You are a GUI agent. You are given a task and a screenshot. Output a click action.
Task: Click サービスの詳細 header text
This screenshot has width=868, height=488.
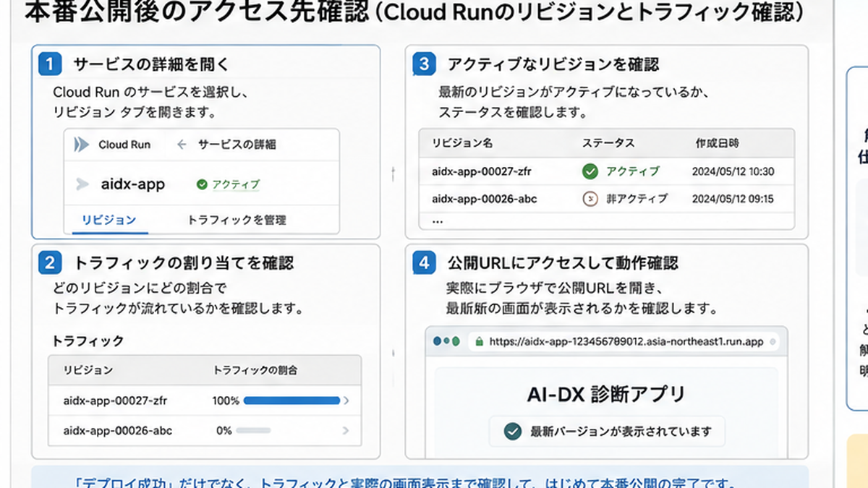237,145
